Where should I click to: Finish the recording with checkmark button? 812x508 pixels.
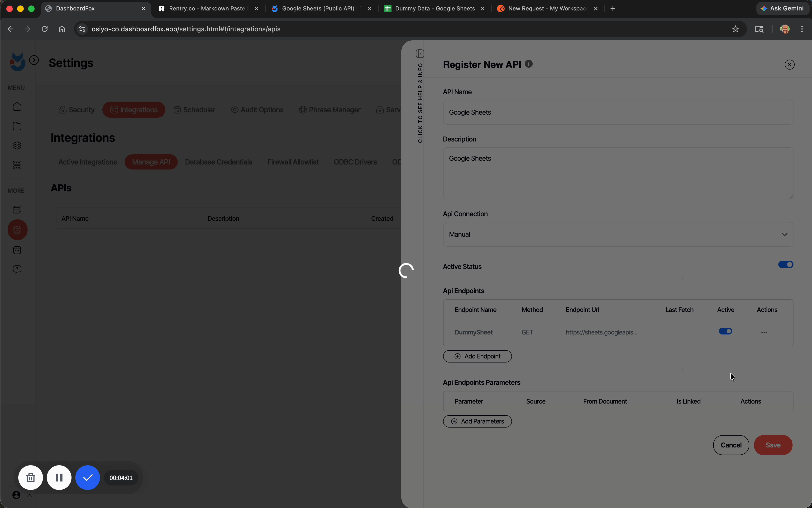88,477
